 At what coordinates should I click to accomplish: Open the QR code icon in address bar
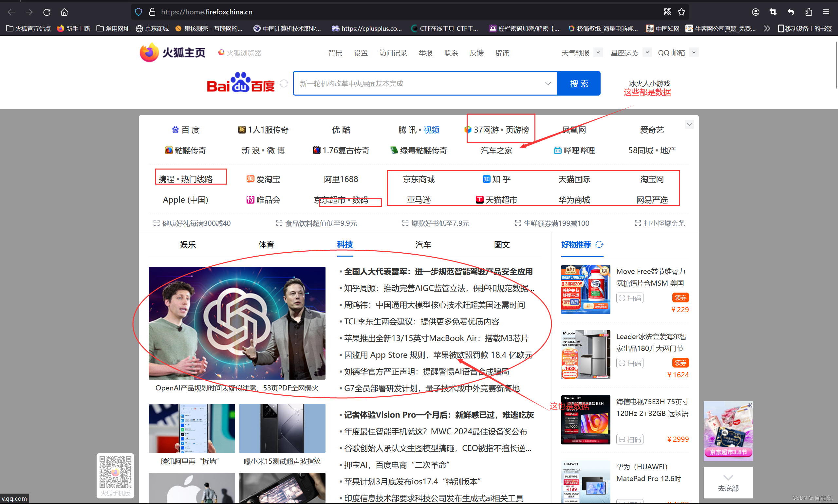click(667, 12)
